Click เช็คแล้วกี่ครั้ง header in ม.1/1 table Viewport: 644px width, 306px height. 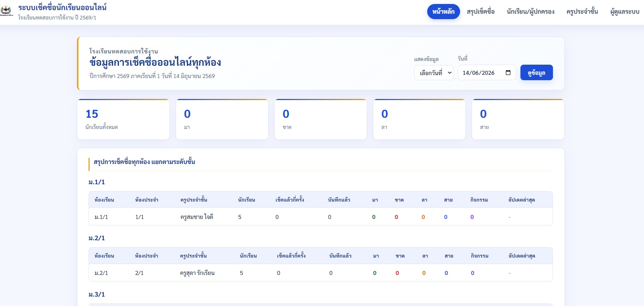point(290,200)
